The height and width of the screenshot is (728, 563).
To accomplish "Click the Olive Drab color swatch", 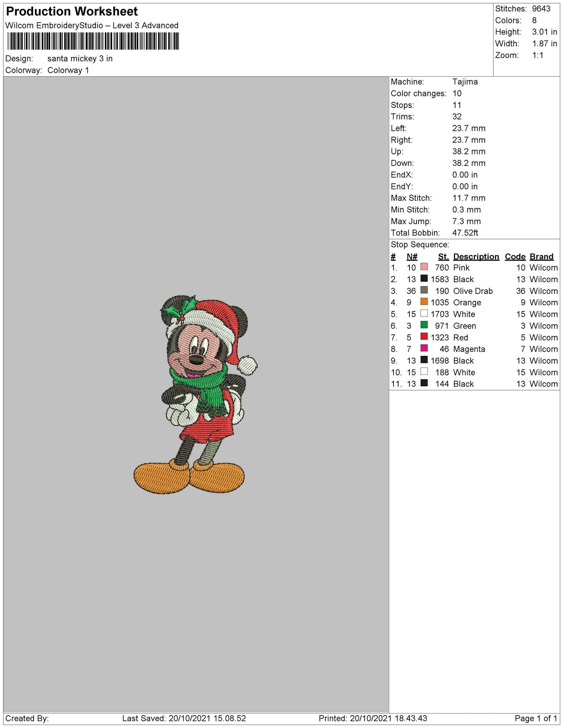I will pos(424,290).
